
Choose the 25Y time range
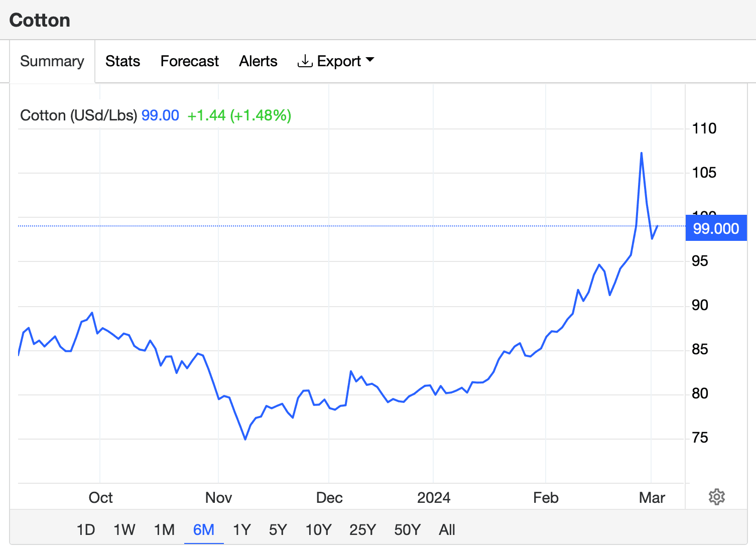(x=362, y=530)
